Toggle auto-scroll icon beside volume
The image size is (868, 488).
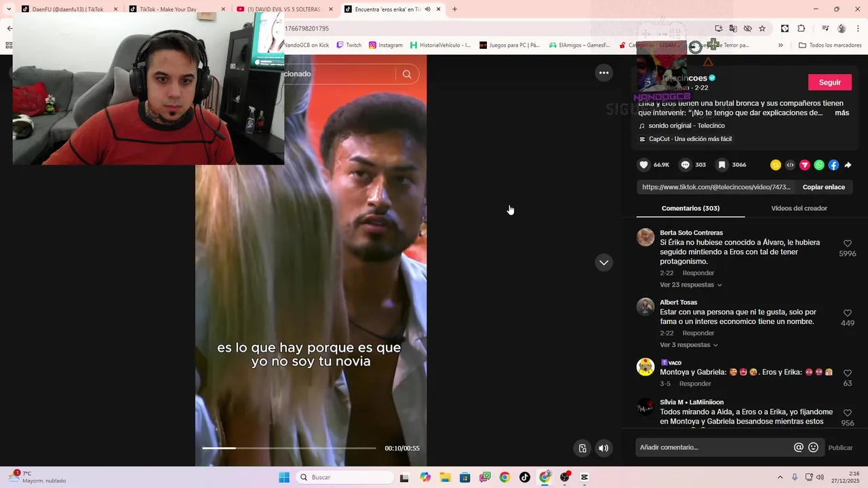582,448
